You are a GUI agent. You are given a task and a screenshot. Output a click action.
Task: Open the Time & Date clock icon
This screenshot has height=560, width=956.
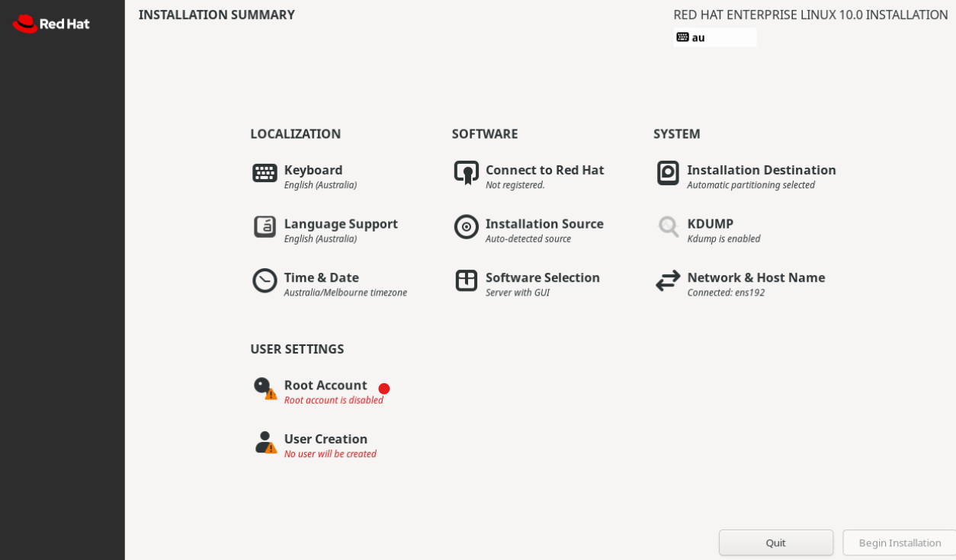(x=265, y=280)
